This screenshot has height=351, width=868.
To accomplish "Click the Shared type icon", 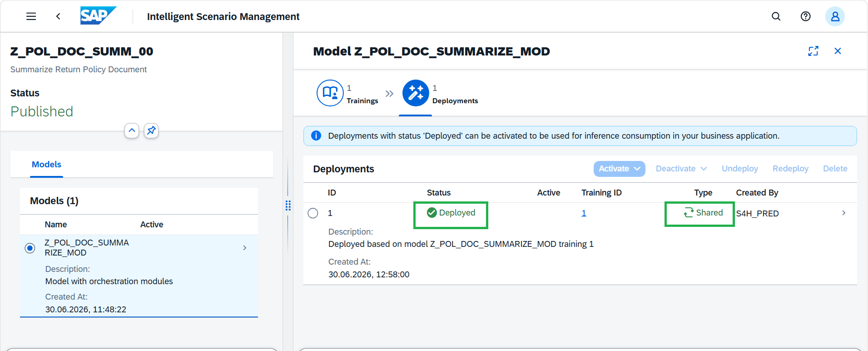I will pyautogui.click(x=689, y=212).
